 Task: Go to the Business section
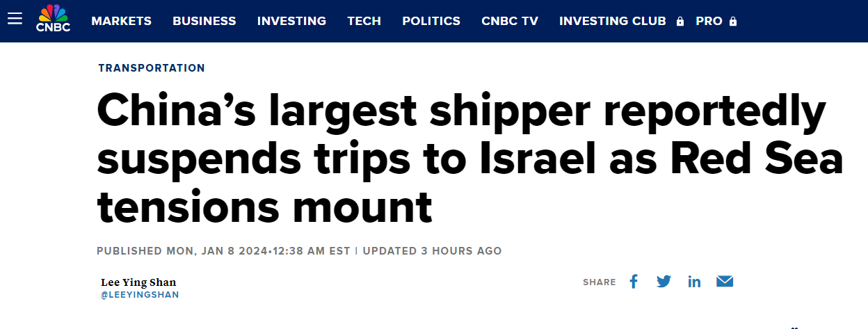click(x=204, y=21)
